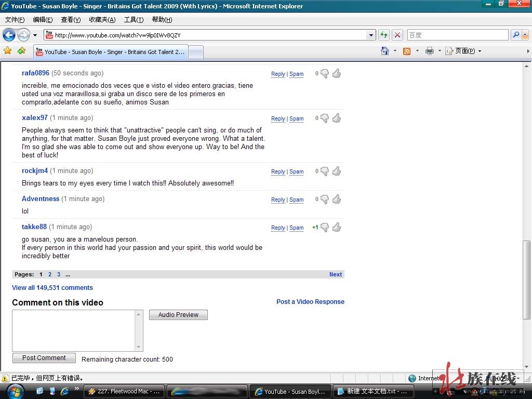
Task: Open the 收藏夹(A) menu
Action: click(102, 20)
